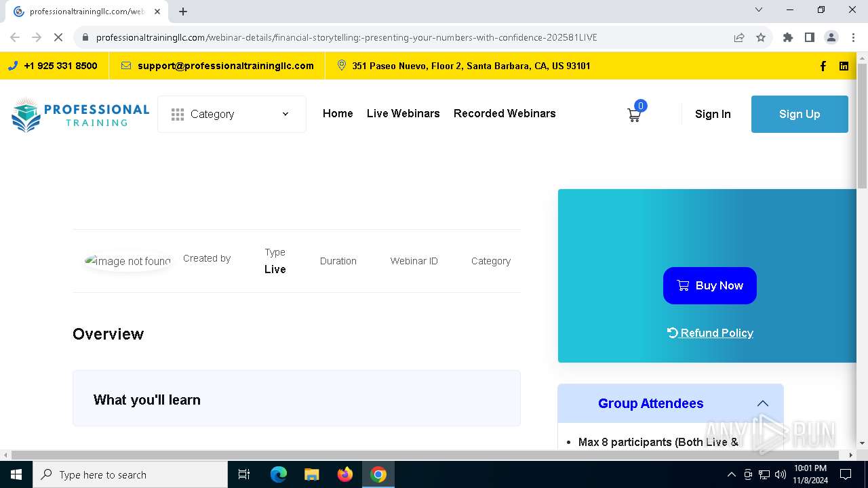The width and height of the screenshot is (868, 488).
Task: Open the shopping cart icon
Action: (x=634, y=115)
